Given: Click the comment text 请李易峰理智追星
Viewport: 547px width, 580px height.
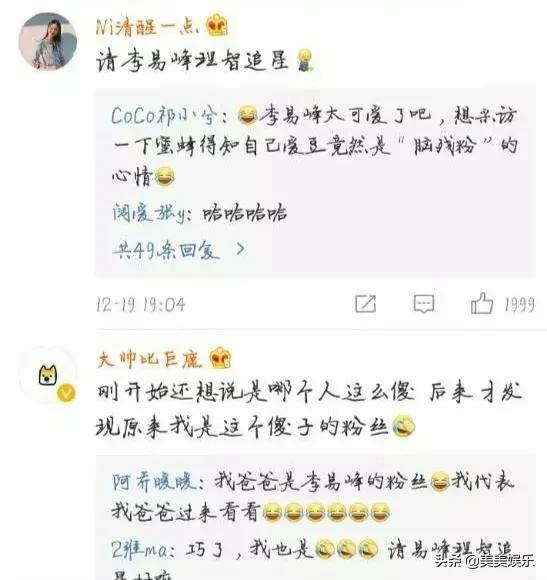Looking at the screenshot, I should pos(192,61).
